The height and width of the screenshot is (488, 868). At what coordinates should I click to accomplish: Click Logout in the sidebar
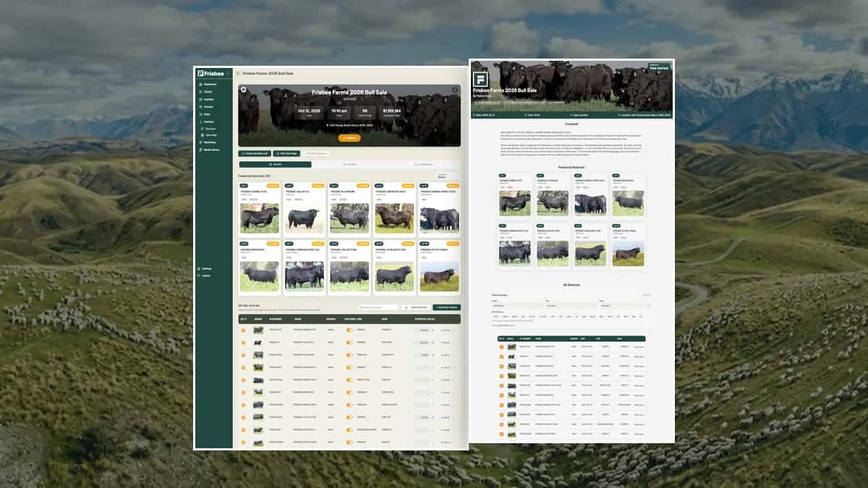(207, 275)
